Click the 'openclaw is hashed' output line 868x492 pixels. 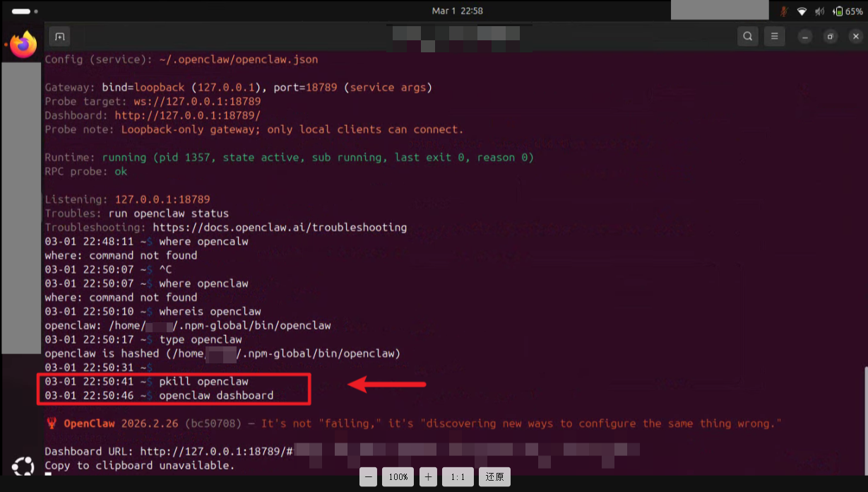point(223,353)
